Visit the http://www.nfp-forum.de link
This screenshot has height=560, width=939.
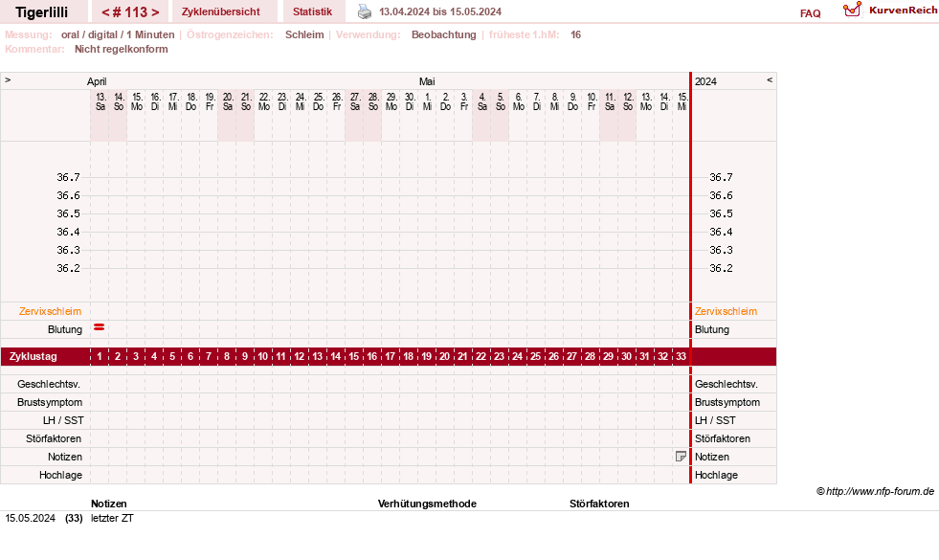[x=880, y=491]
